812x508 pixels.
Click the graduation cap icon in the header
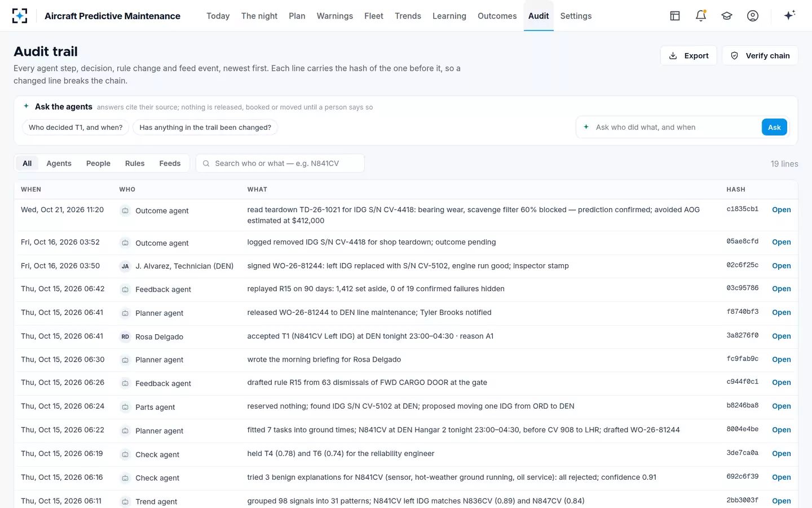coord(727,16)
